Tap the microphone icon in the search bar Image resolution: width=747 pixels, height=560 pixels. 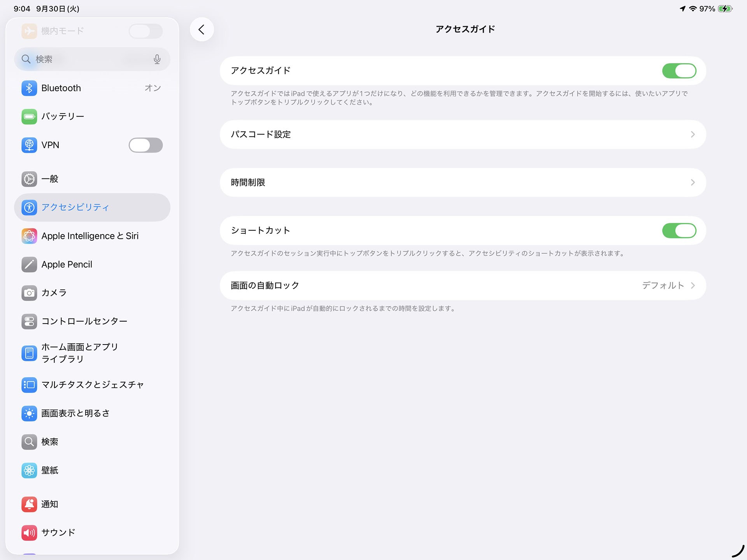(x=157, y=59)
